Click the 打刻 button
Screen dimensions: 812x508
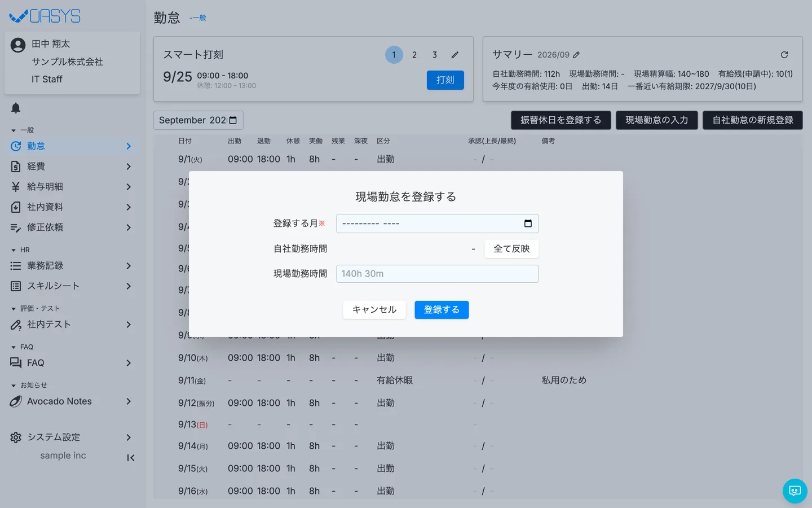445,80
